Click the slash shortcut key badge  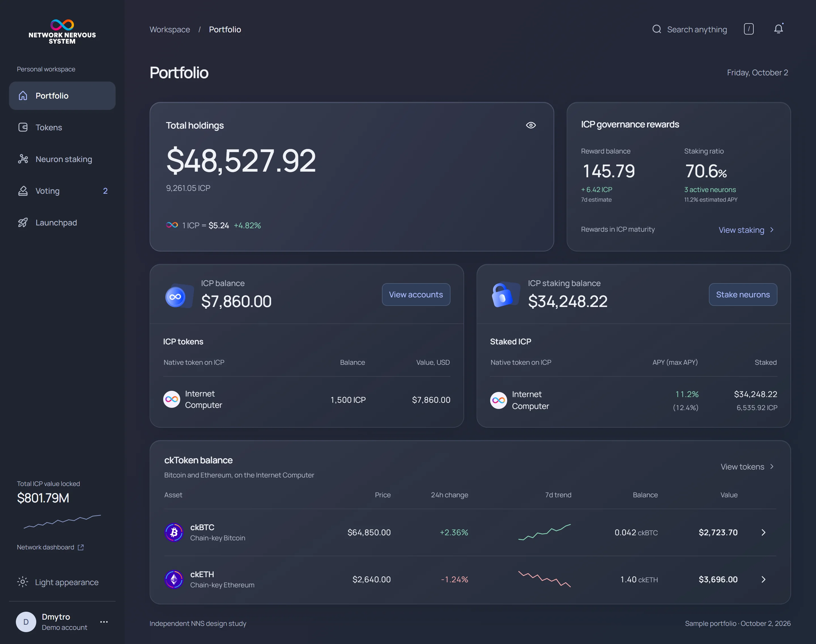(749, 29)
